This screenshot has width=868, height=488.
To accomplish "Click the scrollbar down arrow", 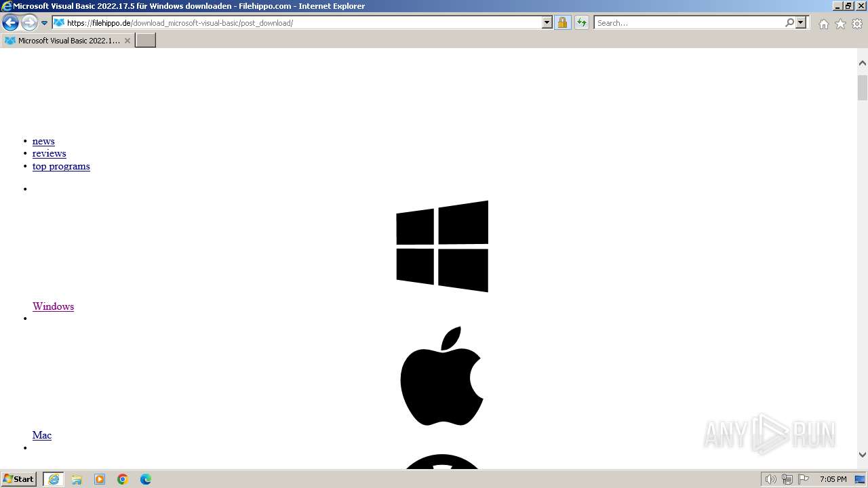I will coord(863,455).
